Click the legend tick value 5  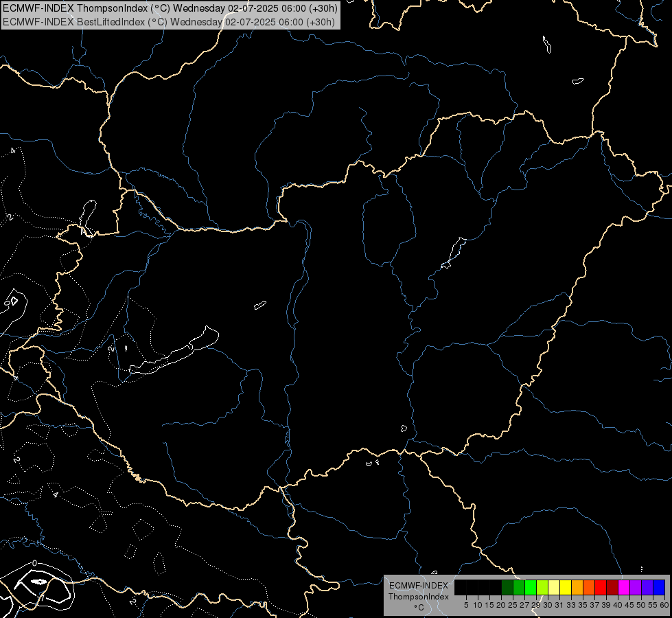click(466, 605)
